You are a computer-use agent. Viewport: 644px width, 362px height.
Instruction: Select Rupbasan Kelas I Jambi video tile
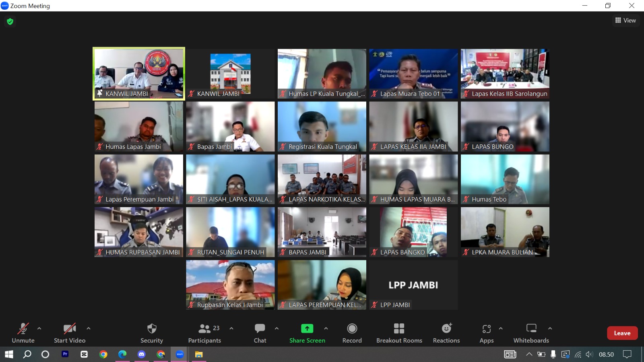click(230, 285)
